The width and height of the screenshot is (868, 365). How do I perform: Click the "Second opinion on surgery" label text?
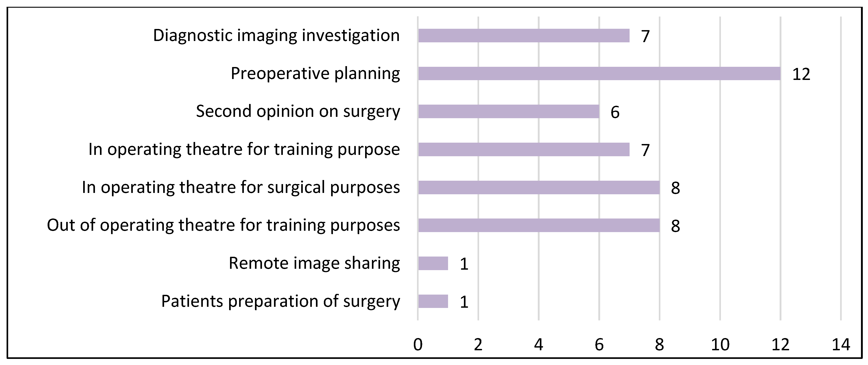point(298,111)
